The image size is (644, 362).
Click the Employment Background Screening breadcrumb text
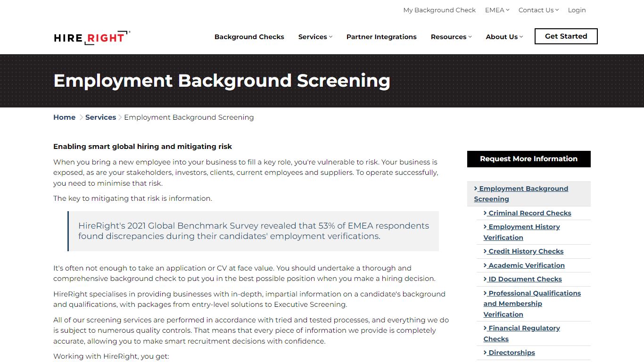coord(189,117)
